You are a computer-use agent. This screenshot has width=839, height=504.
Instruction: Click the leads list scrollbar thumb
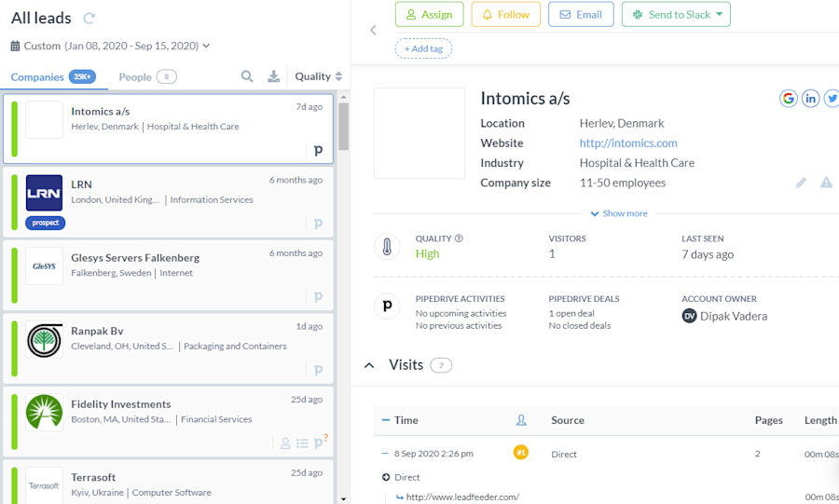coord(343,127)
